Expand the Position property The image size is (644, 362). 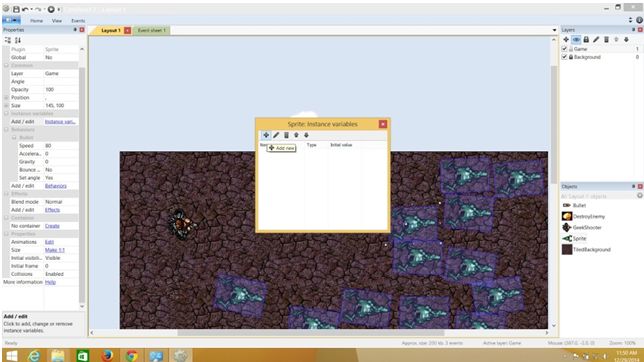click(6, 97)
